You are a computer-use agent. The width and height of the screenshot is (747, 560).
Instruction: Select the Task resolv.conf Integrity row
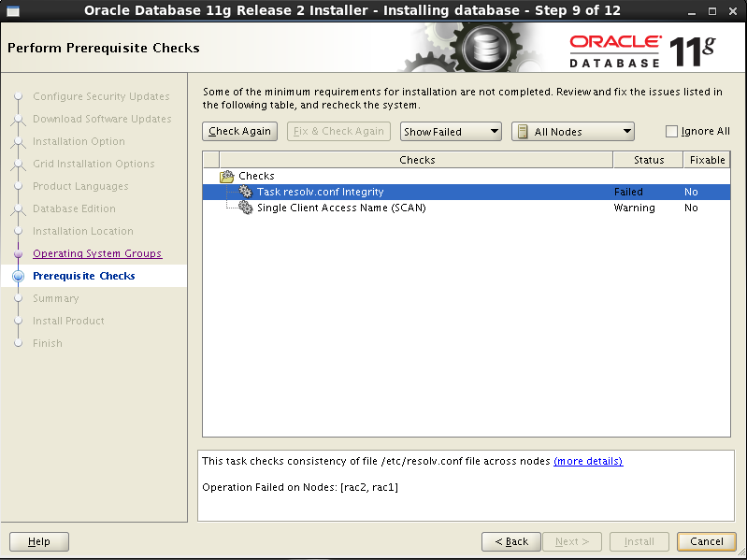[467, 192]
